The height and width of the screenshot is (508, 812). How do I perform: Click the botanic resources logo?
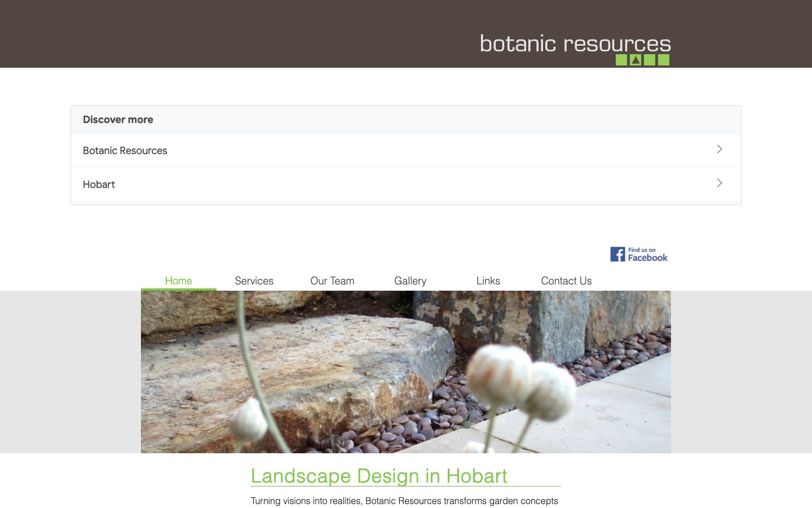point(575,43)
